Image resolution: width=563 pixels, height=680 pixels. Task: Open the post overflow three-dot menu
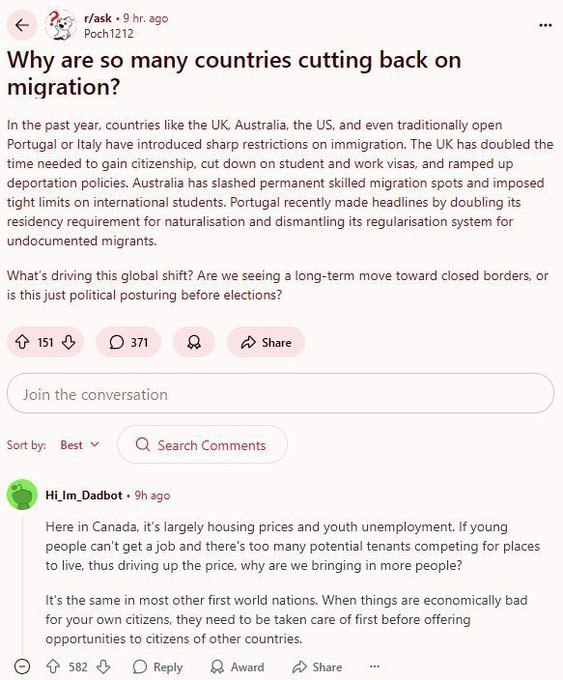coord(545,25)
